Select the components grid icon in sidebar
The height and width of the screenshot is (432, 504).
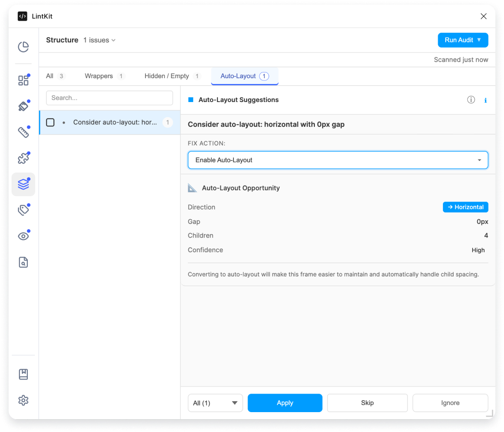(23, 80)
